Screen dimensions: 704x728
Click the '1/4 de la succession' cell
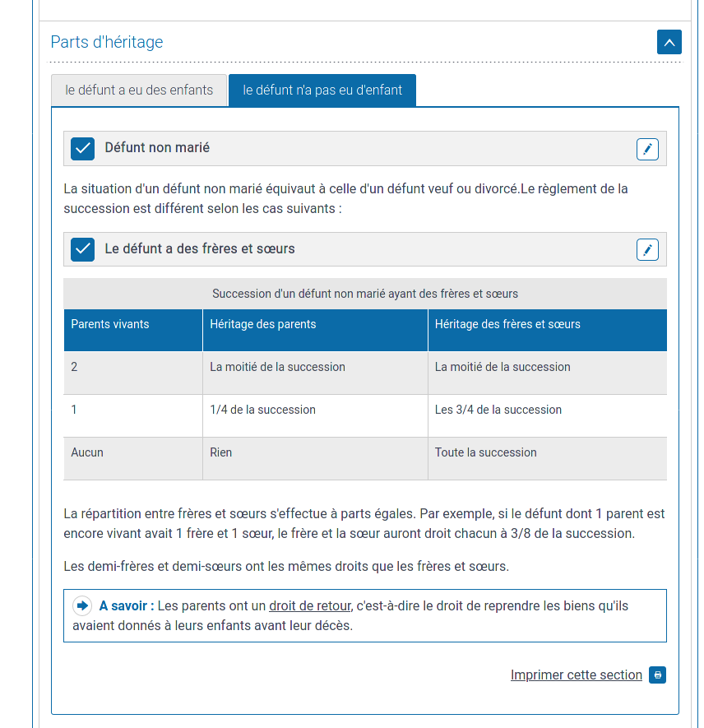pyautogui.click(x=262, y=410)
